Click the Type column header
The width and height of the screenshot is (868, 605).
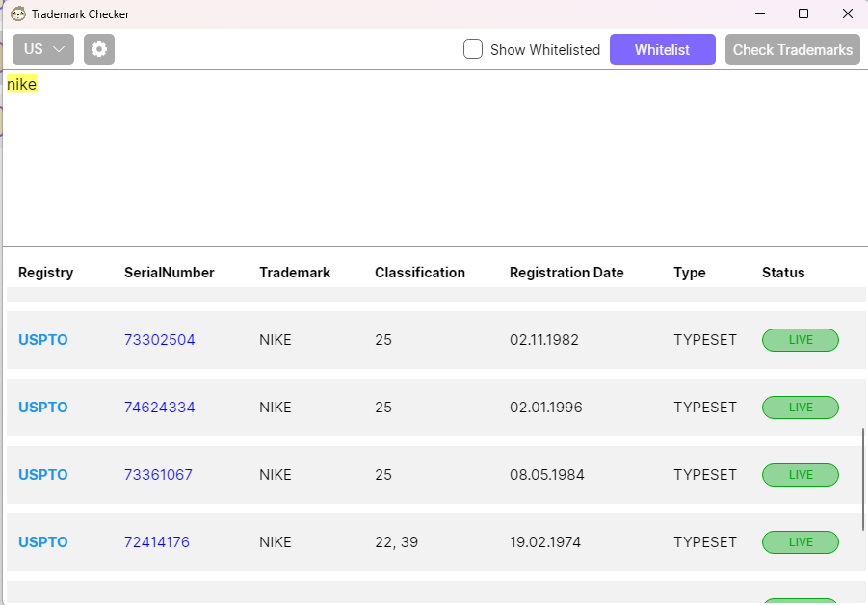coord(690,273)
